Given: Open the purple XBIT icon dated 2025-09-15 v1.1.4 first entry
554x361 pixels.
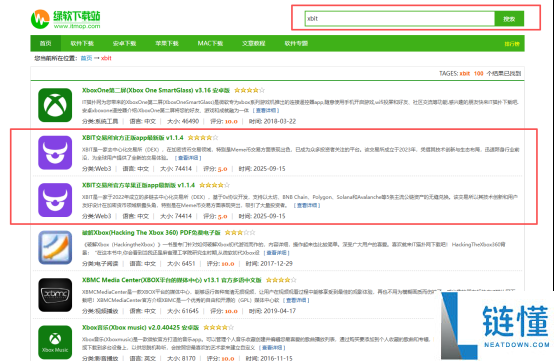Looking at the screenshot, I should 55,153.
